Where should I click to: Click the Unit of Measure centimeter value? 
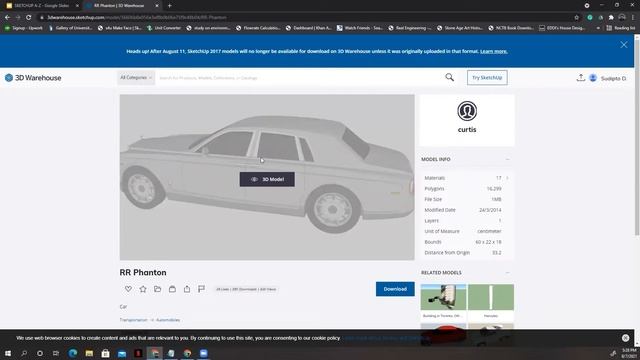(x=489, y=231)
